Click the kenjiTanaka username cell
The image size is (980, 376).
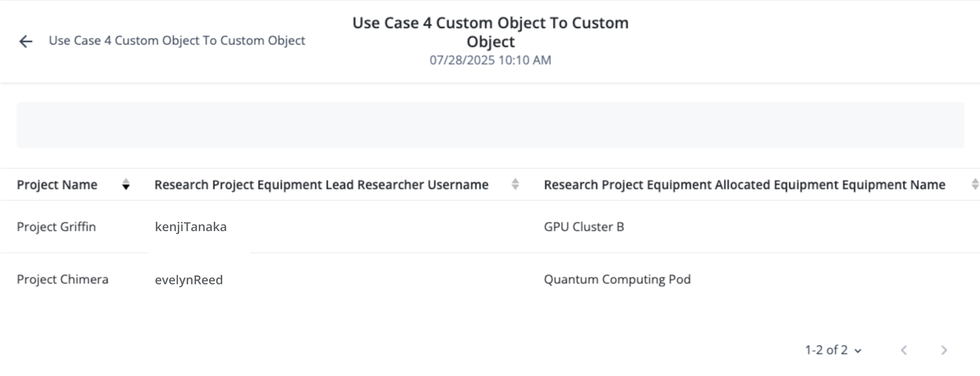point(191,227)
